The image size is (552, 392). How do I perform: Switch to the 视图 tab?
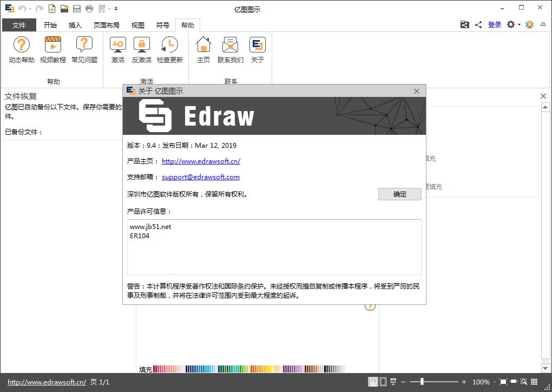click(137, 25)
